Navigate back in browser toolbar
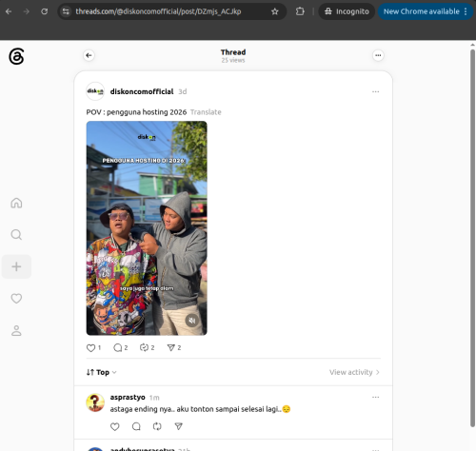Viewport: 476px width, 451px height. pyautogui.click(x=9, y=11)
